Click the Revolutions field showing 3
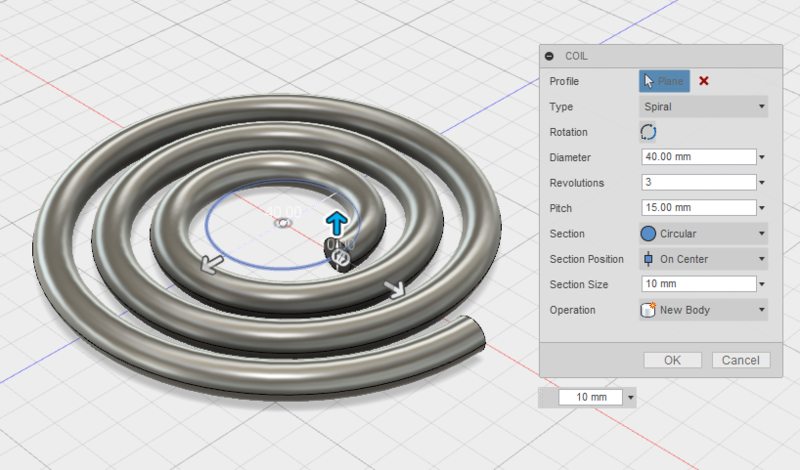 pos(698,182)
